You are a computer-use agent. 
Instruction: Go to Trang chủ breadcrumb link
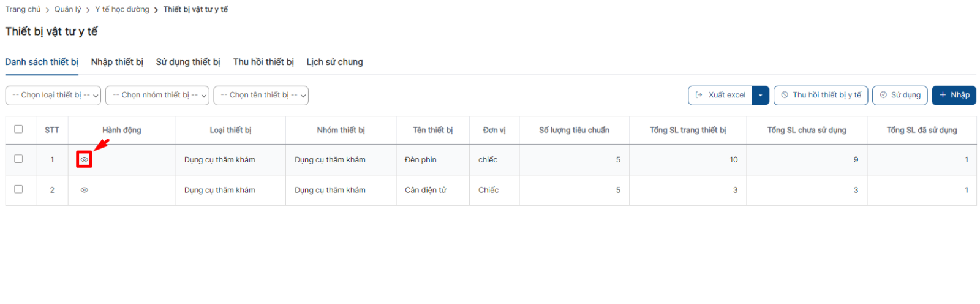23,9
